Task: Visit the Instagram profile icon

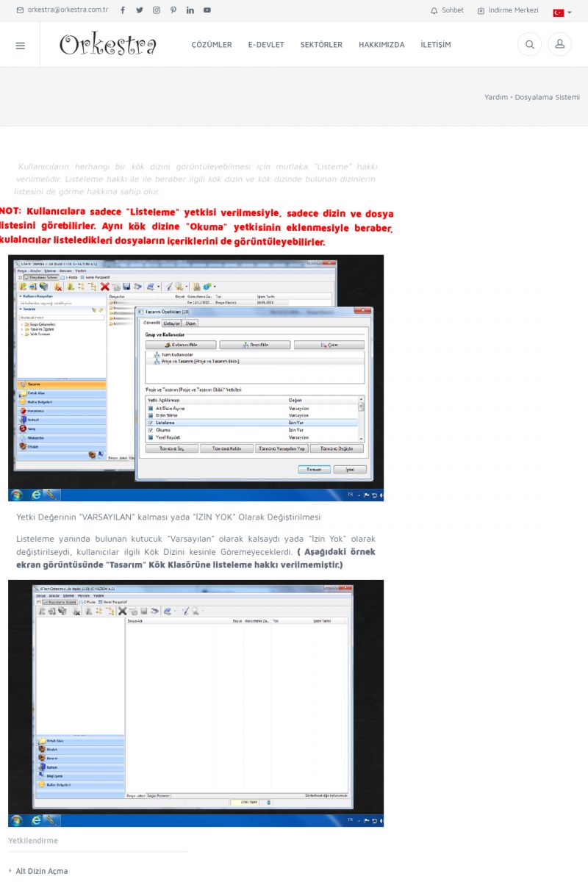Action: (157, 10)
